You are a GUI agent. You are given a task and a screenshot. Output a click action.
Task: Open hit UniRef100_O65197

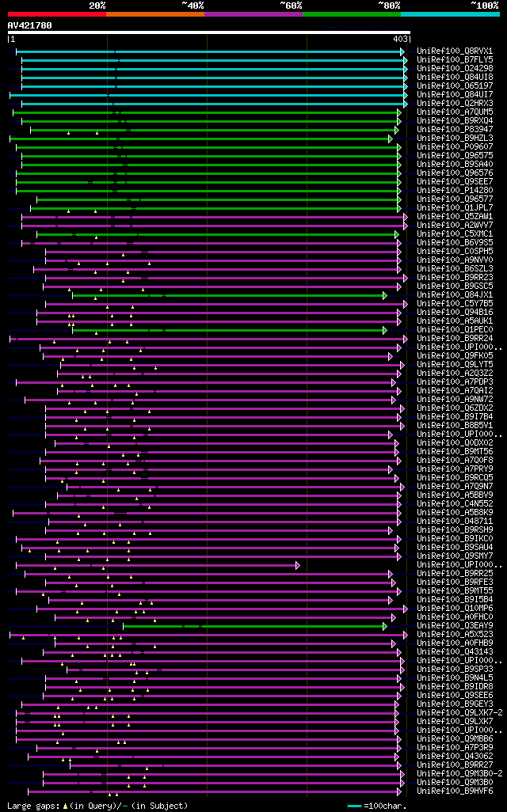[x=455, y=86]
